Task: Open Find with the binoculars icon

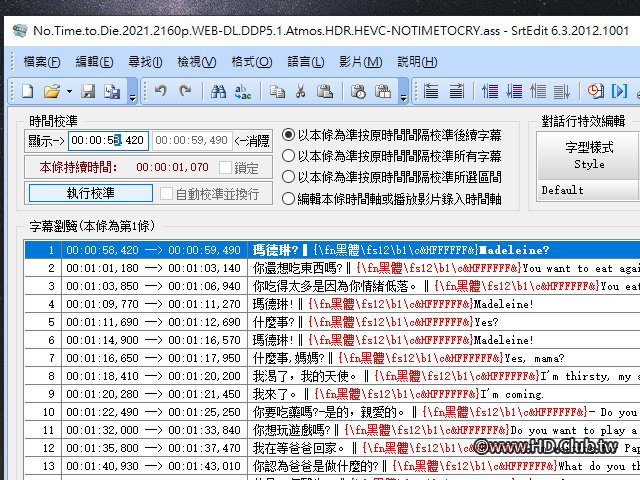Action: point(218,91)
